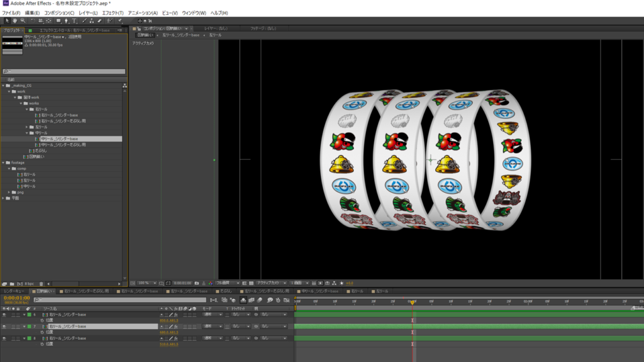Select the Type (T) tool
Viewport: 644px width, 362px height.
(x=74, y=21)
